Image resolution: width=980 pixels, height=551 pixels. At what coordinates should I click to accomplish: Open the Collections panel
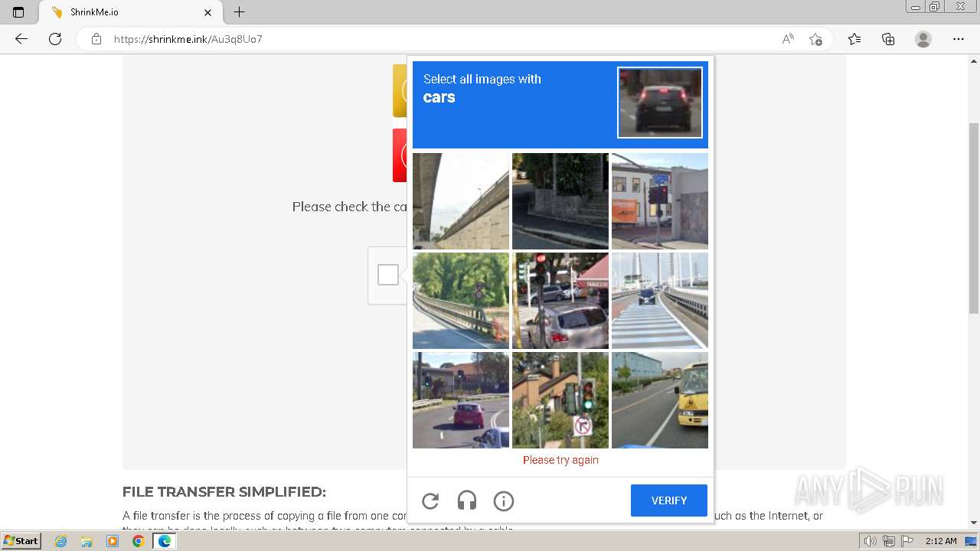coord(888,39)
